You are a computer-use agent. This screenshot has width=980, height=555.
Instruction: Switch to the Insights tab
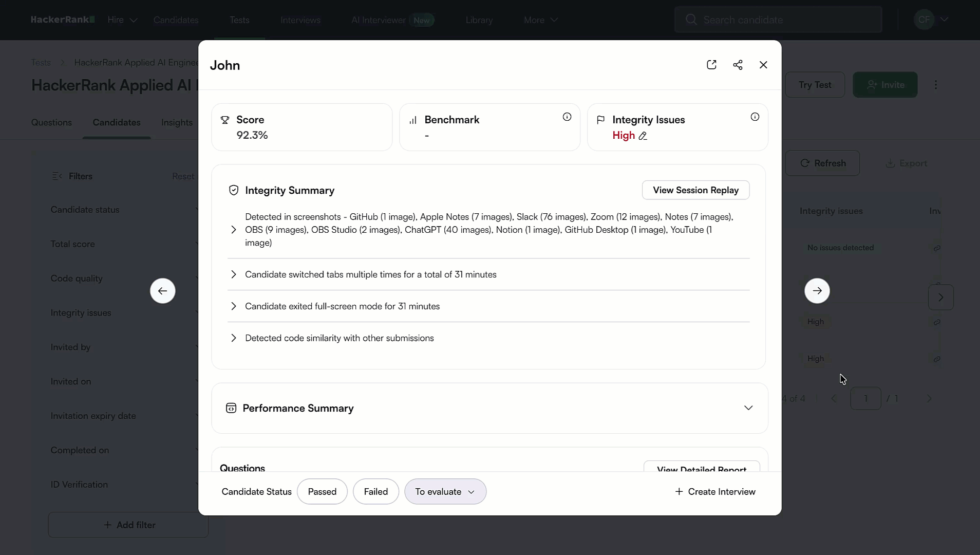click(177, 122)
